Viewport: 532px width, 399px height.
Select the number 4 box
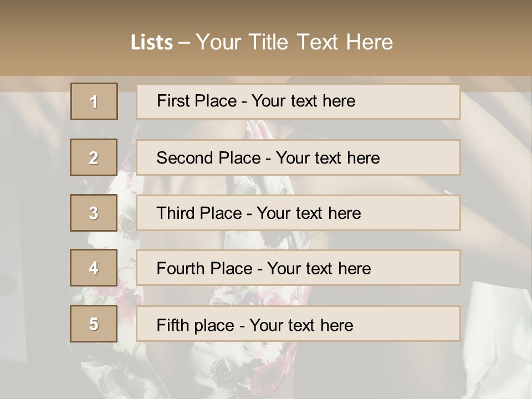click(94, 268)
